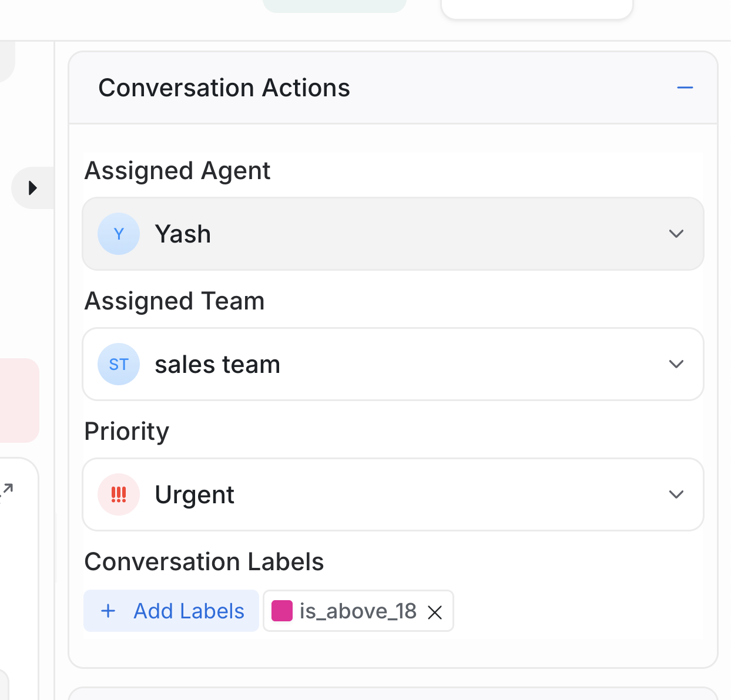This screenshot has height=700, width=731.
Task: Click the chevron in the Assigned Agent field
Action: pos(676,234)
